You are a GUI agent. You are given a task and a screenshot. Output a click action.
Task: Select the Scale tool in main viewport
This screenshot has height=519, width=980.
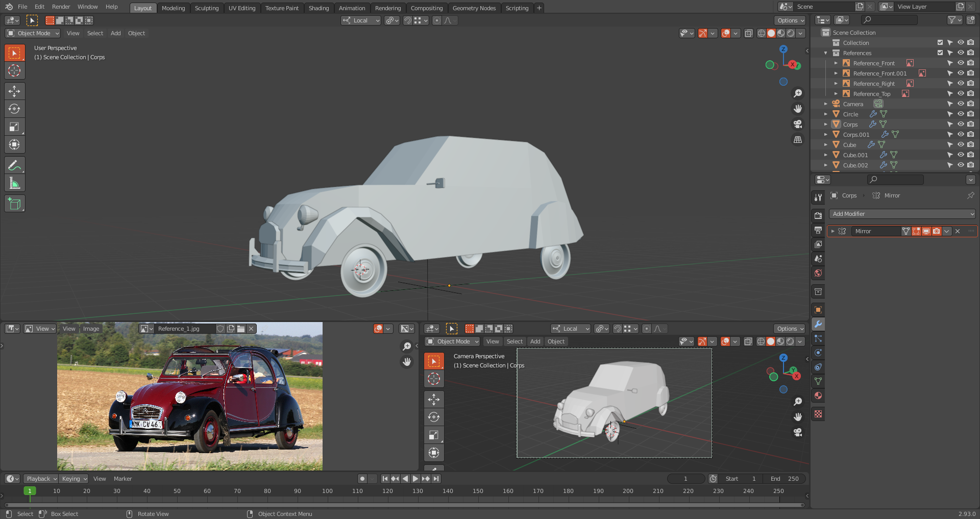[14, 127]
